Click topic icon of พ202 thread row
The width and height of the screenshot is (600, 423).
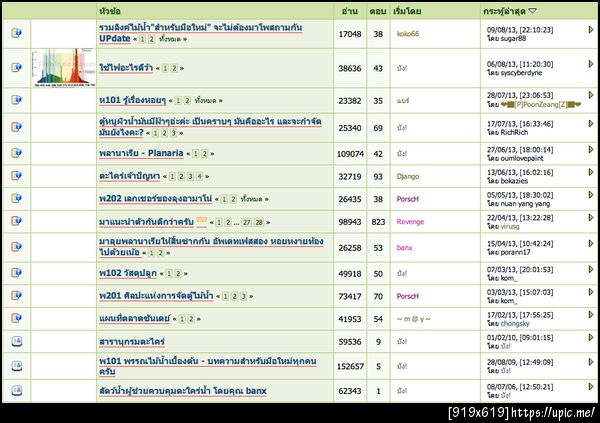click(16, 198)
